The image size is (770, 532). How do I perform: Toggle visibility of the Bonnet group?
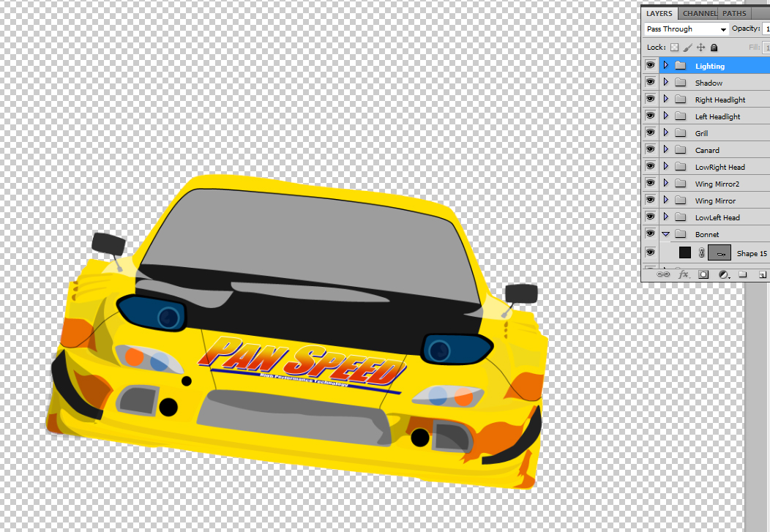[x=650, y=233]
